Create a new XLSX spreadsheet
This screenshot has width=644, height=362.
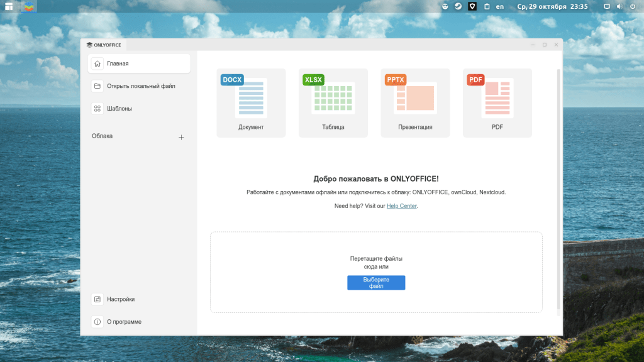tap(333, 102)
